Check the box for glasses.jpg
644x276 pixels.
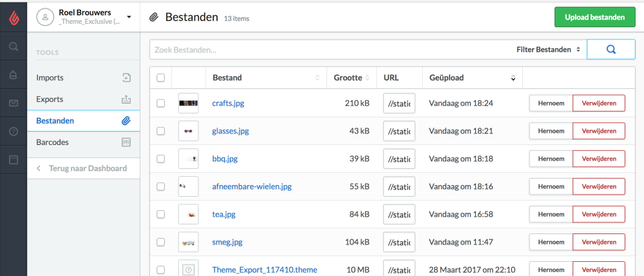160,131
